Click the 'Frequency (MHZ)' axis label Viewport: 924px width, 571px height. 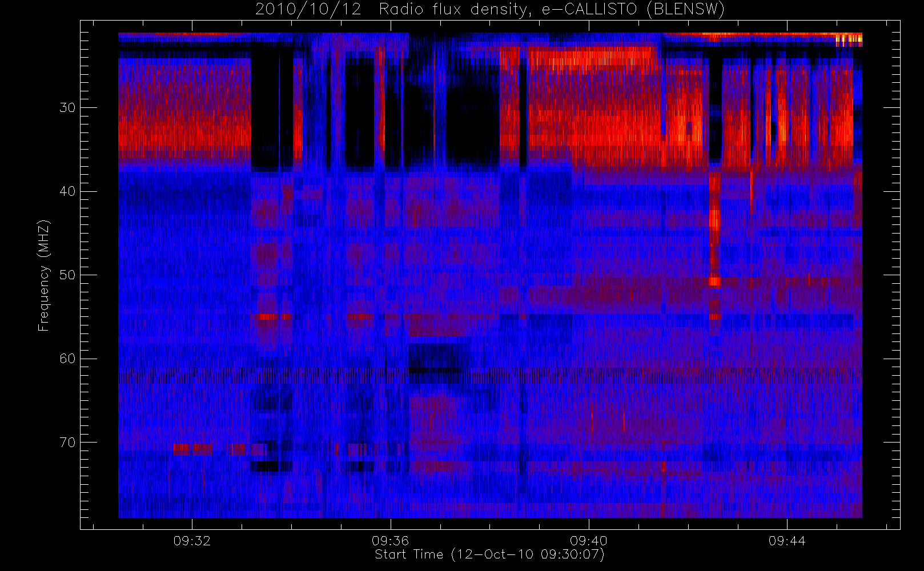click(43, 275)
